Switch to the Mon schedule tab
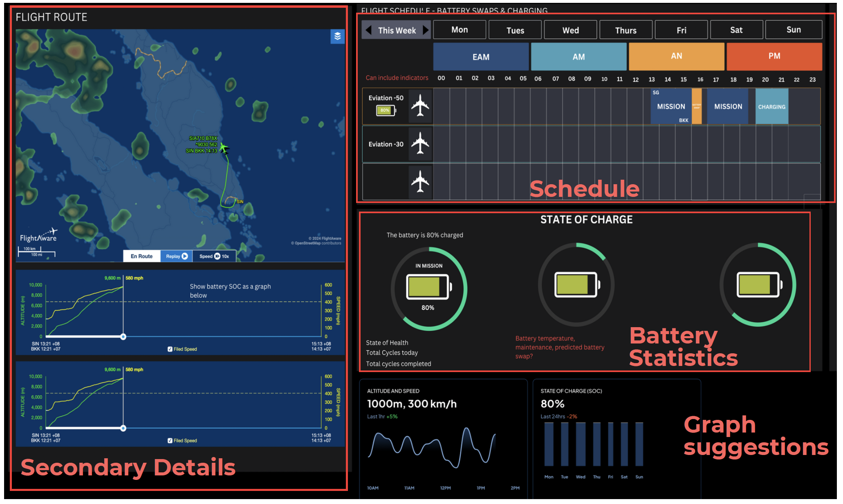This screenshot has height=504, width=843. pyautogui.click(x=459, y=29)
